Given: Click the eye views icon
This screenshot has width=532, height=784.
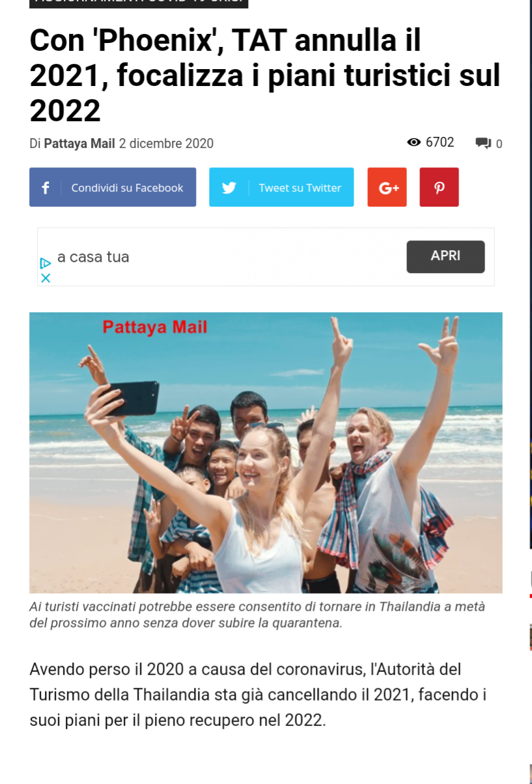Looking at the screenshot, I should click(x=413, y=143).
